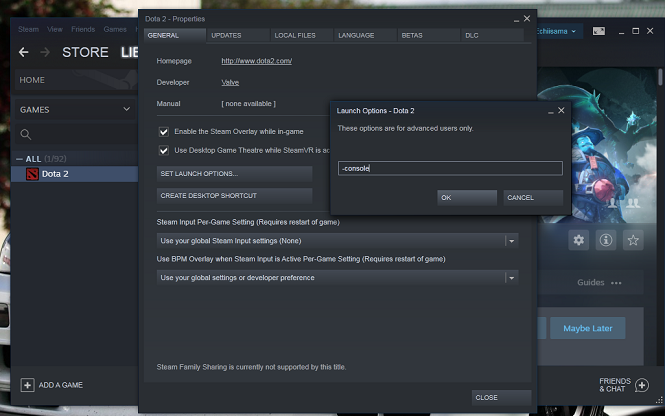
Task: Collapse the ALL games category
Action: 19,159
